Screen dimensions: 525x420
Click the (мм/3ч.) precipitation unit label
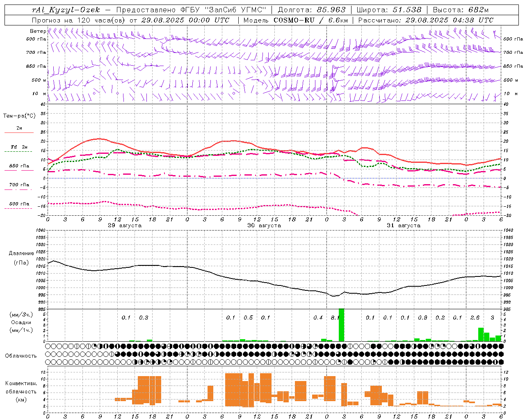[x=21, y=315]
